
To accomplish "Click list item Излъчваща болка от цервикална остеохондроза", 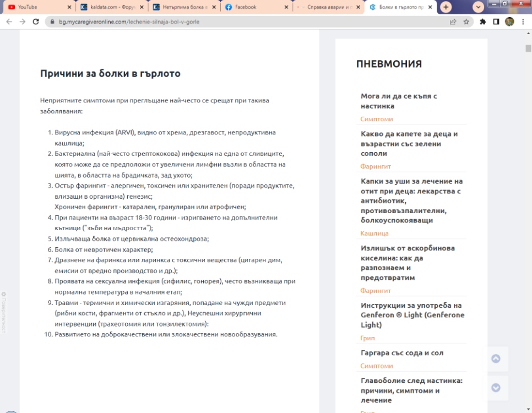I will coord(132,239).
